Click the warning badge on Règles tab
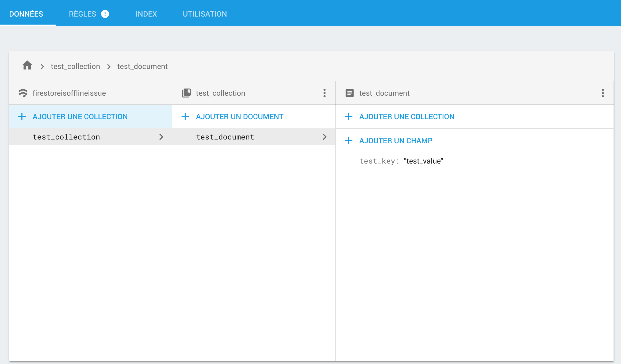Screen dimensions: 621x364 (105, 14)
